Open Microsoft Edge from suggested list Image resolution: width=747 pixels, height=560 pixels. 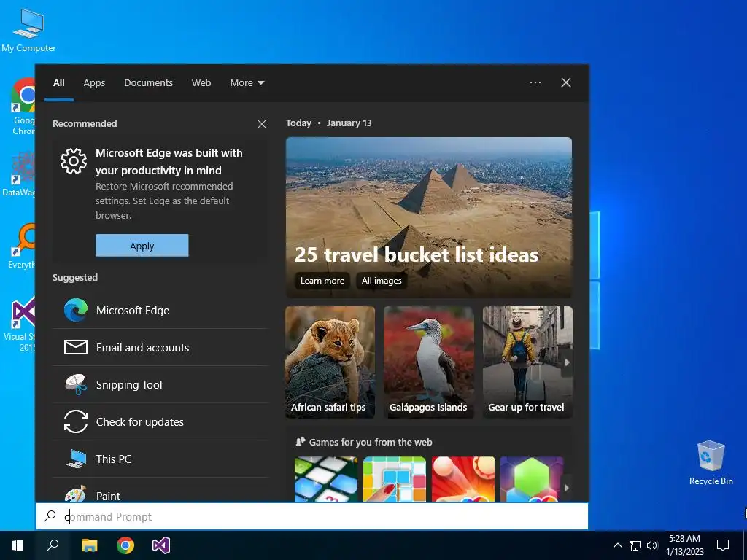click(x=160, y=311)
